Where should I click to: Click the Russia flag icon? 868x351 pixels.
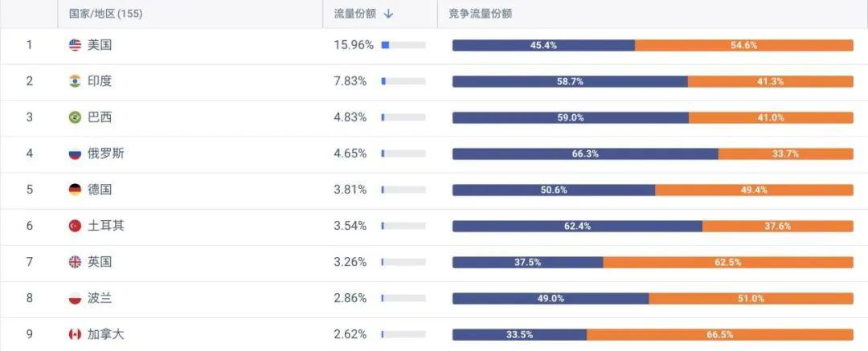click(75, 154)
